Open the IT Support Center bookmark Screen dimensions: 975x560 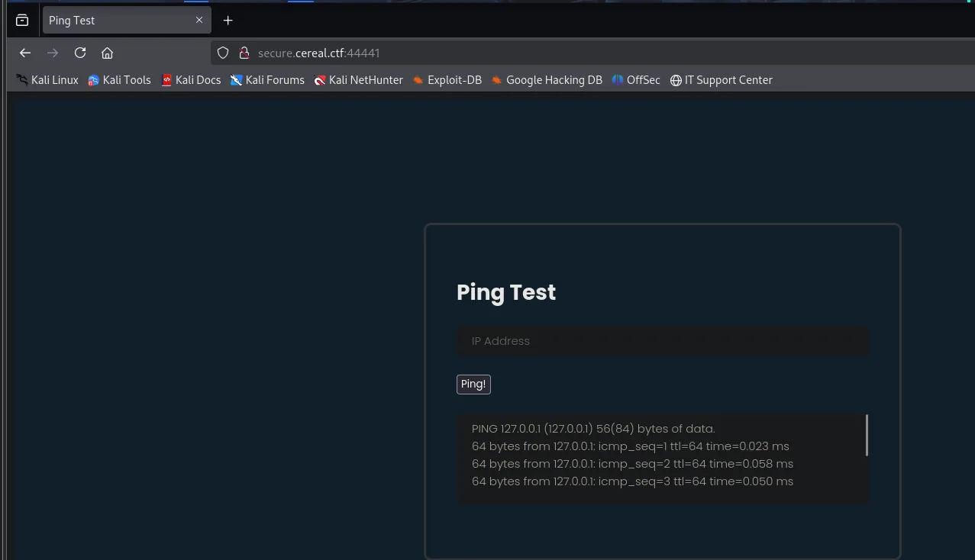point(722,80)
